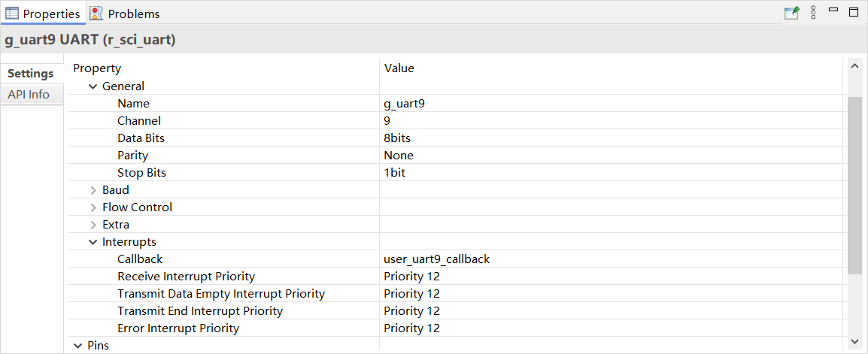Change the Receive Interrupt Priority value
The image size is (868, 354).
click(411, 277)
